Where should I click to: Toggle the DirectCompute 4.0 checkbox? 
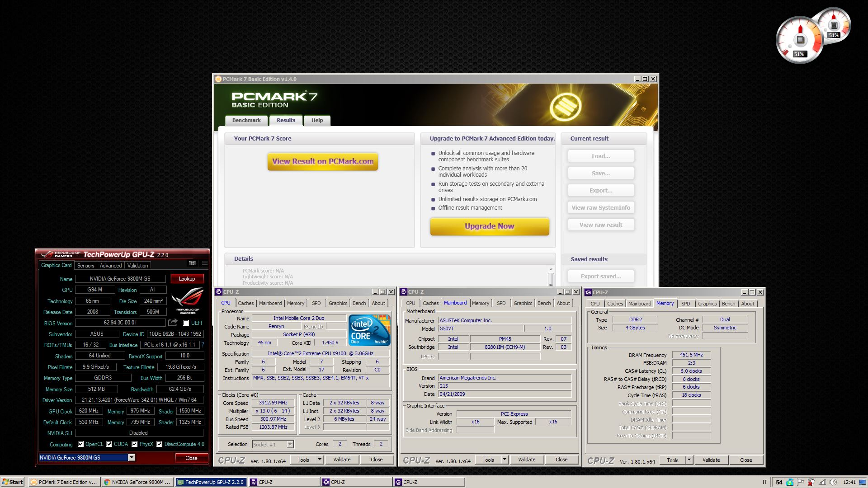[160, 444]
